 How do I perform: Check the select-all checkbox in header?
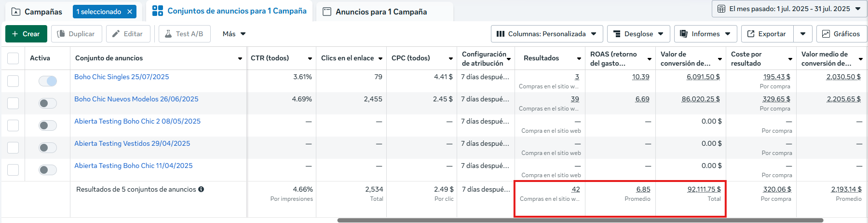[x=13, y=58]
